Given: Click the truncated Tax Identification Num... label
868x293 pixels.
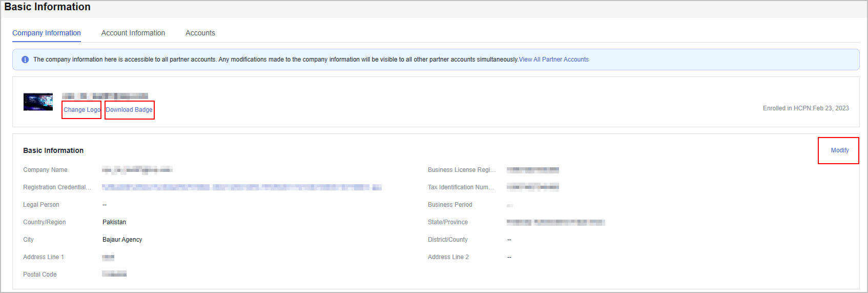Looking at the screenshot, I should tap(461, 187).
